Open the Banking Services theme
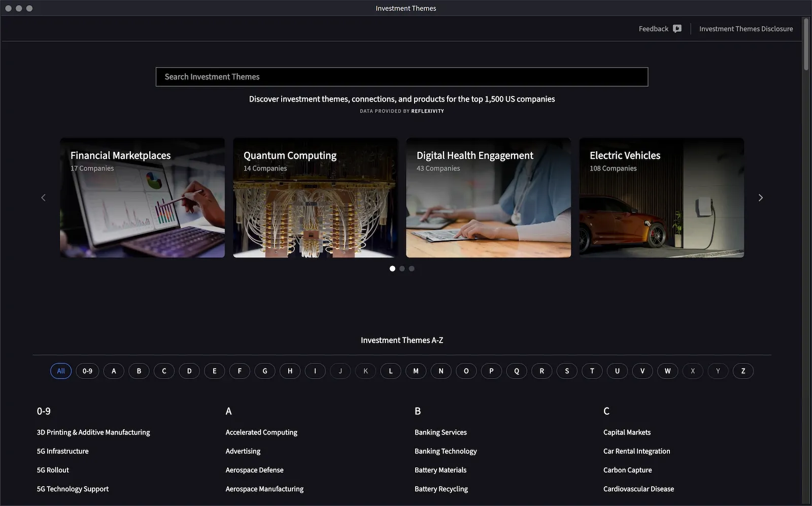The height and width of the screenshot is (506, 812). tap(441, 432)
